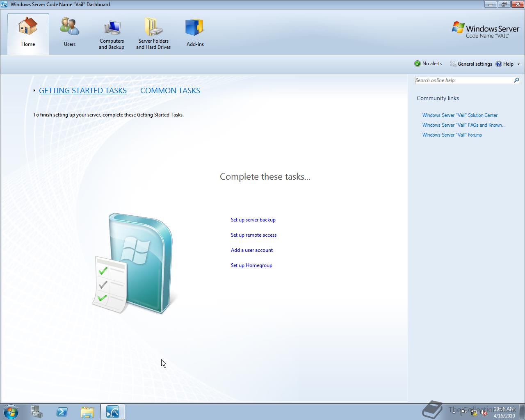Click Set up Homegroup
This screenshot has width=525, height=420.
[x=251, y=265]
